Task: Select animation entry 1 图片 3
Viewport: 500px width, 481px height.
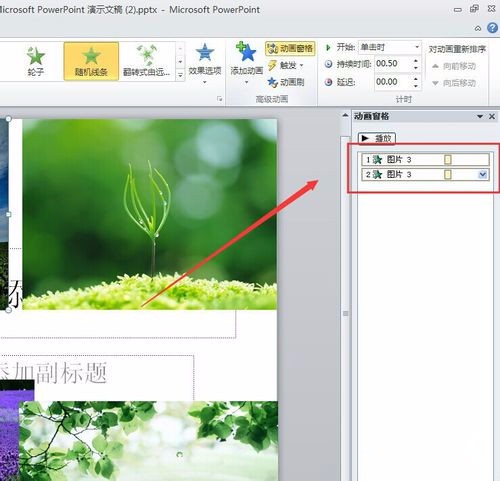Action: [x=425, y=160]
